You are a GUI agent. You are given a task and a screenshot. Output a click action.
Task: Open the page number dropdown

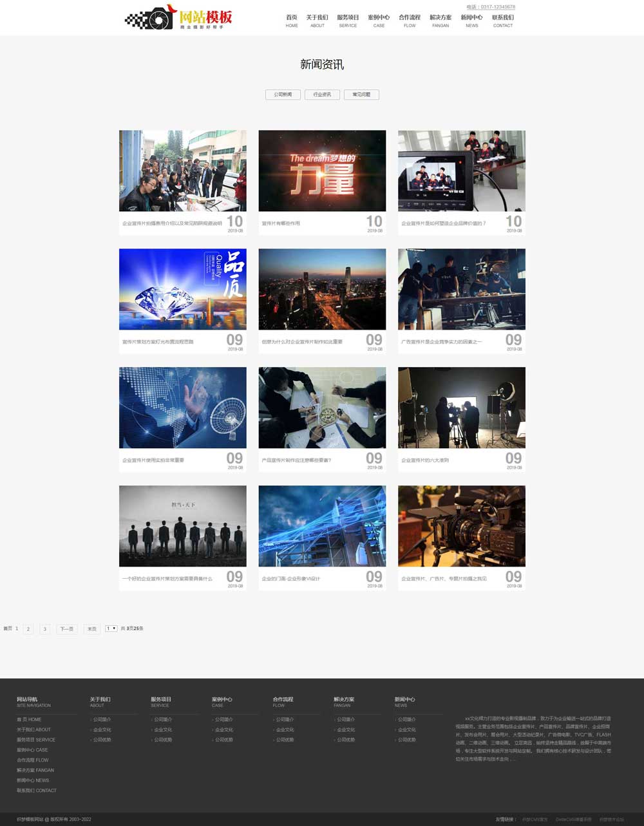[111, 628]
